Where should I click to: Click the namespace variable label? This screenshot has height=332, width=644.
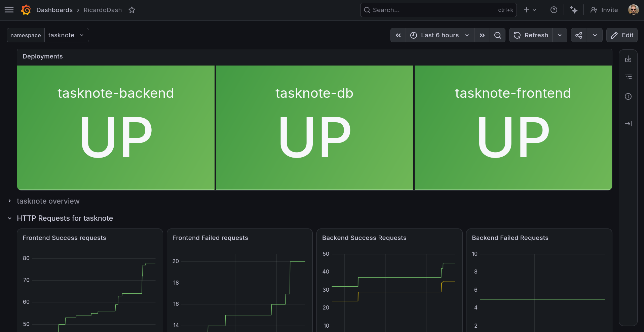(x=26, y=35)
